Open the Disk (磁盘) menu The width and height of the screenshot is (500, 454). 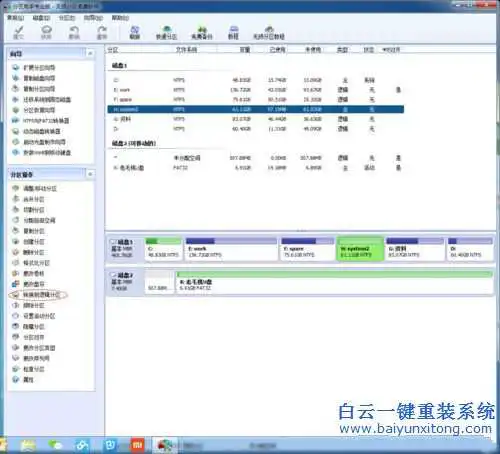(x=41, y=18)
